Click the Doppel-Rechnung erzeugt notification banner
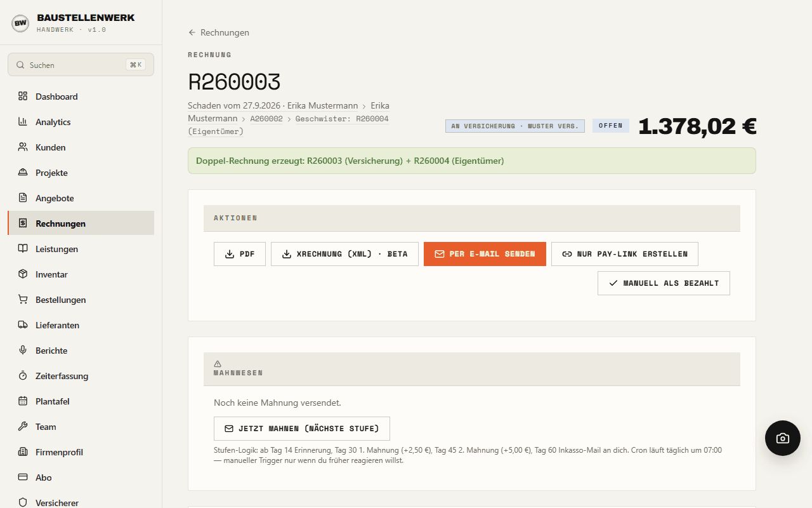 click(472, 161)
